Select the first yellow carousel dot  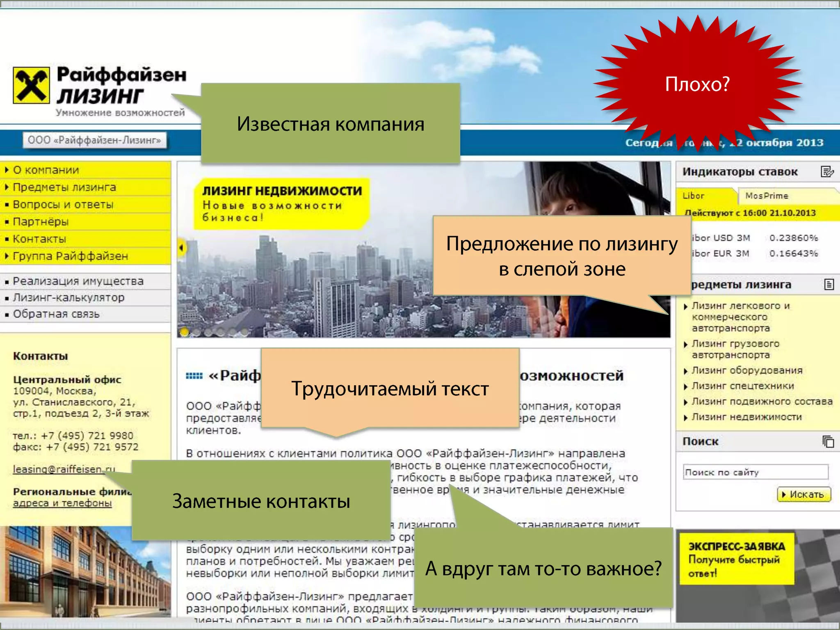[x=184, y=331]
